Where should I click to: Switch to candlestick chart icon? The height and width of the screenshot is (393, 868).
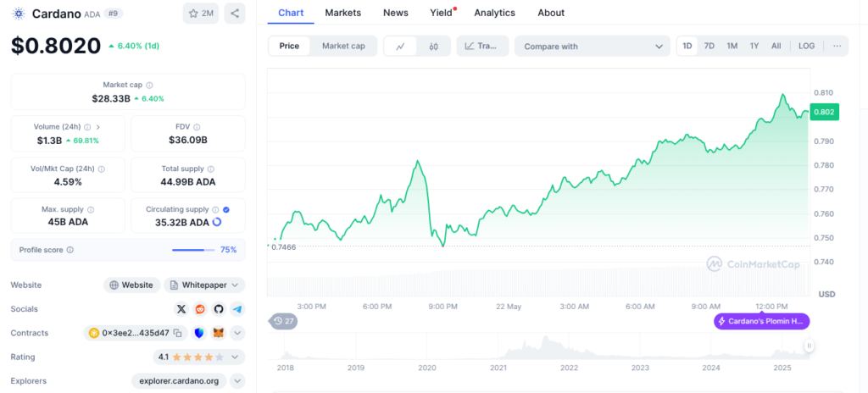[x=433, y=47]
